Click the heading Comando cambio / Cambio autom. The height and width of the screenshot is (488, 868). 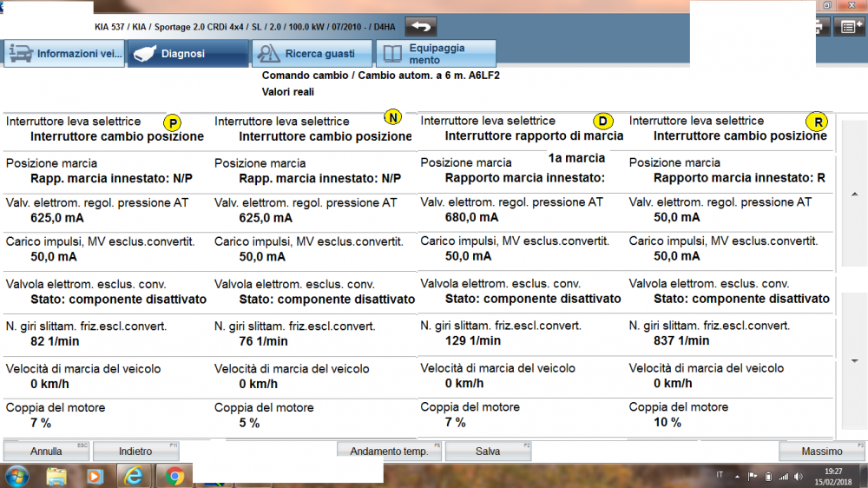pos(380,76)
